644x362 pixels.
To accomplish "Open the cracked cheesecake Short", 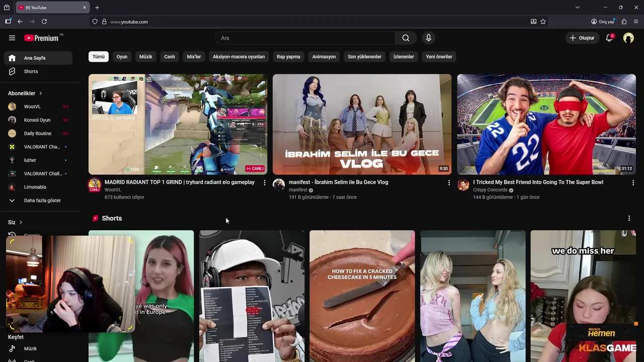I will click(x=362, y=296).
